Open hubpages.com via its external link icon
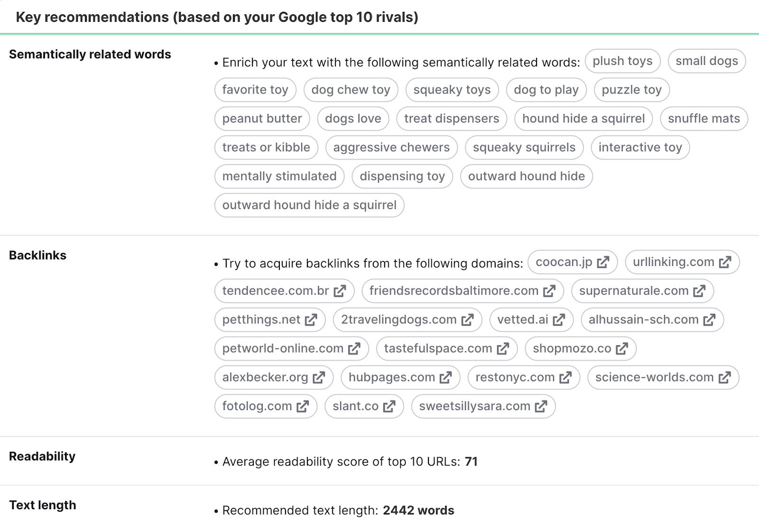Viewport: 759px width, 532px height. click(445, 377)
